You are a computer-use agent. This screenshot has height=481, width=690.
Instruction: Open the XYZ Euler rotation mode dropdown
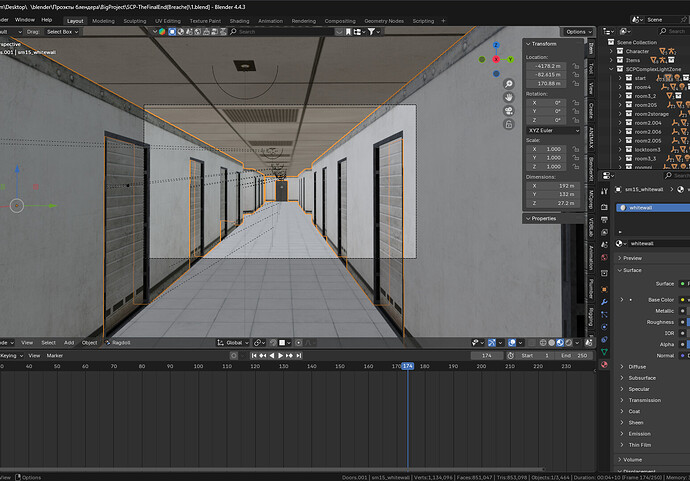554,131
